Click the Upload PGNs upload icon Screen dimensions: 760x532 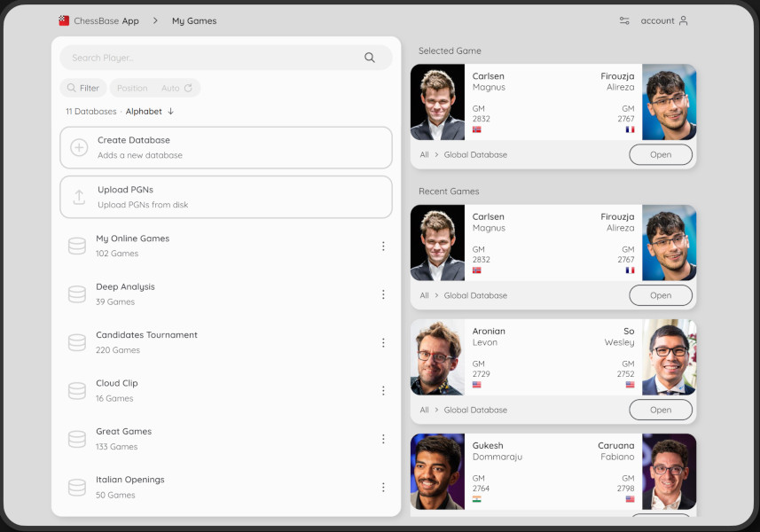(x=79, y=197)
